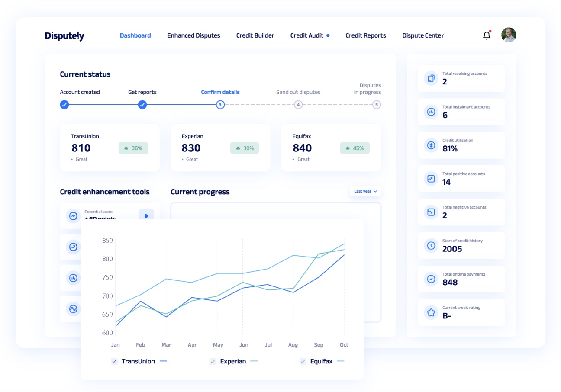Click the Potential score messenger-style icon

[73, 215]
